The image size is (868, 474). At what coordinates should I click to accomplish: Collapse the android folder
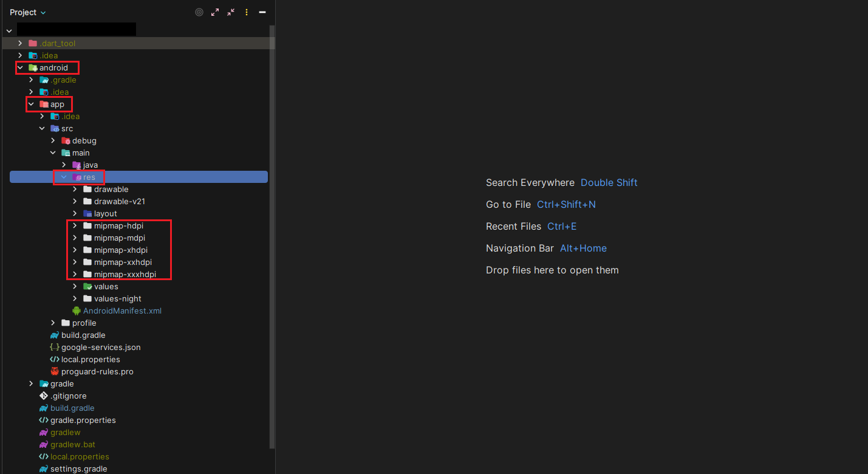tap(20, 67)
